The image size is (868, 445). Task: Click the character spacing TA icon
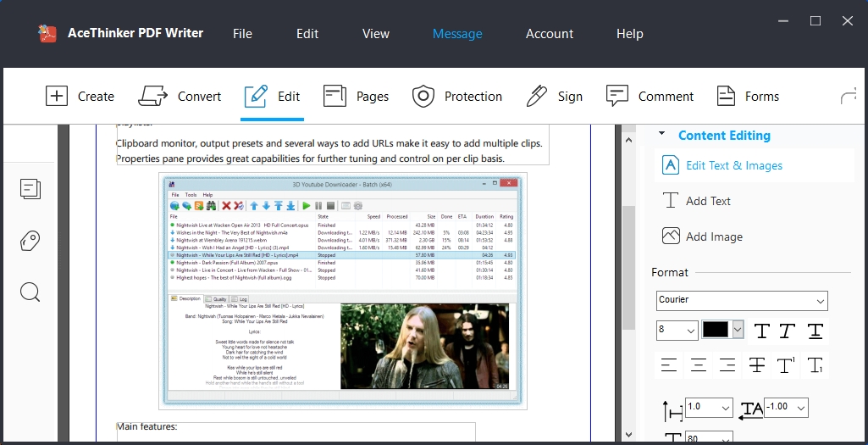pyautogui.click(x=751, y=409)
